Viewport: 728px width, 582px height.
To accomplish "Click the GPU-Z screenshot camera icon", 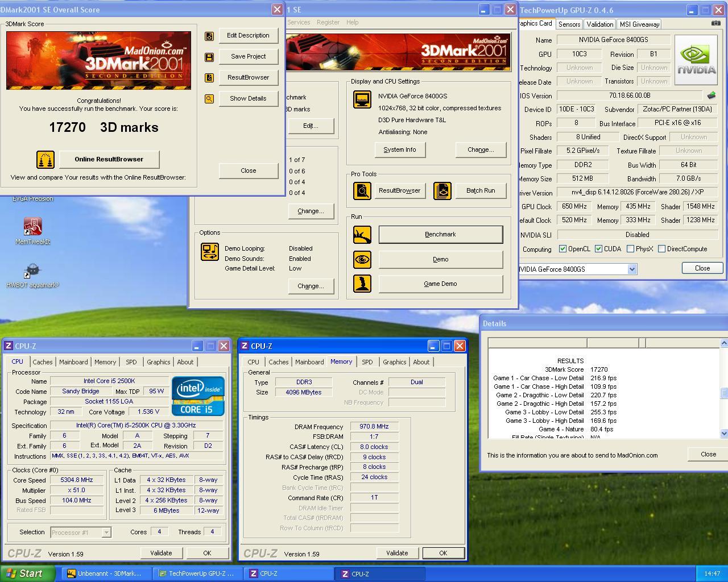I will [x=715, y=23].
